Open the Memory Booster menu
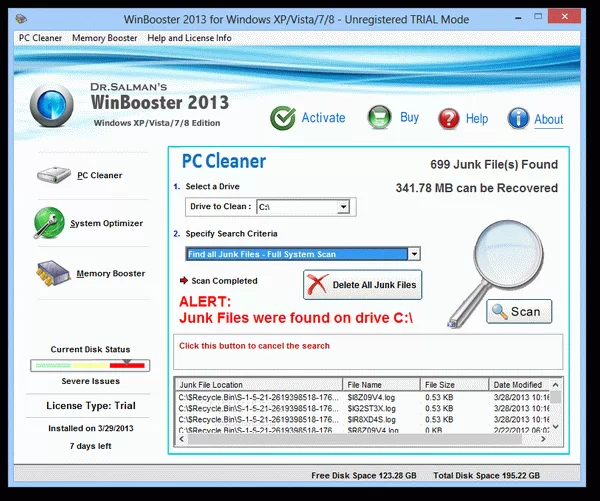The image size is (600, 501). pyautogui.click(x=104, y=38)
